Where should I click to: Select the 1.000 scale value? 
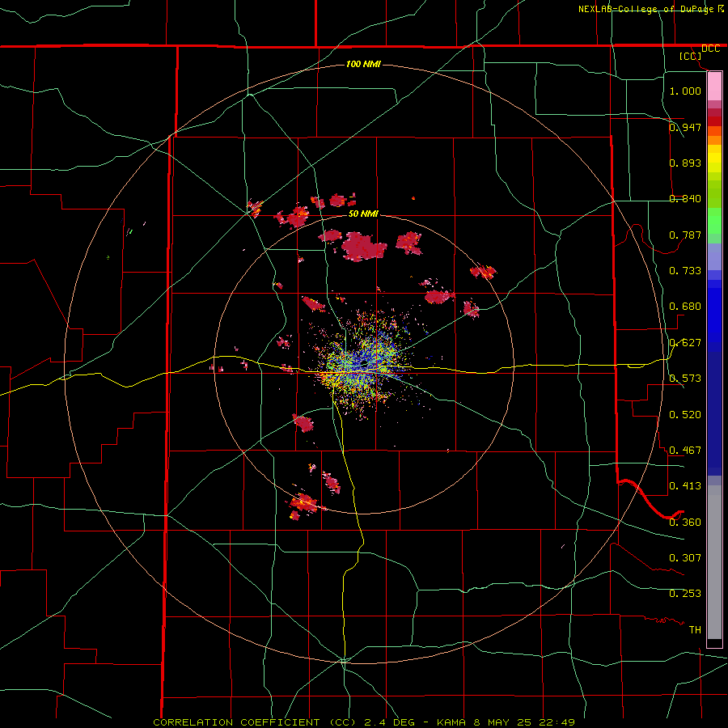point(685,91)
